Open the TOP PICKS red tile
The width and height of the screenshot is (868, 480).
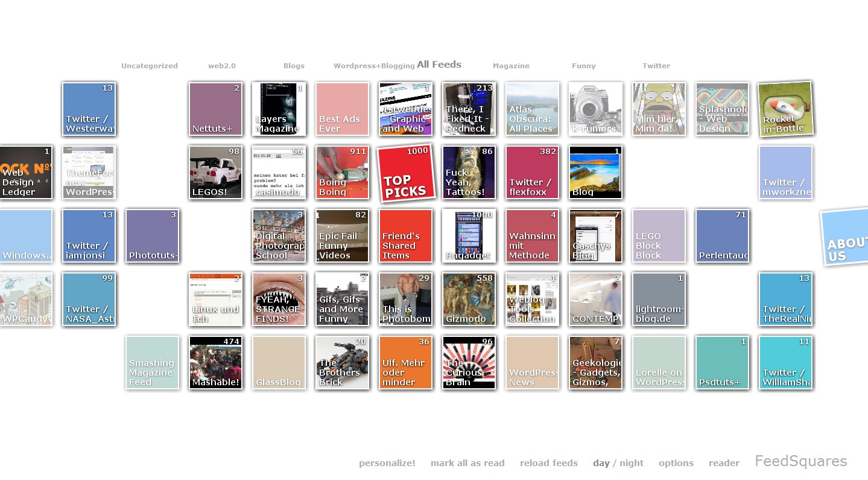pyautogui.click(x=405, y=173)
